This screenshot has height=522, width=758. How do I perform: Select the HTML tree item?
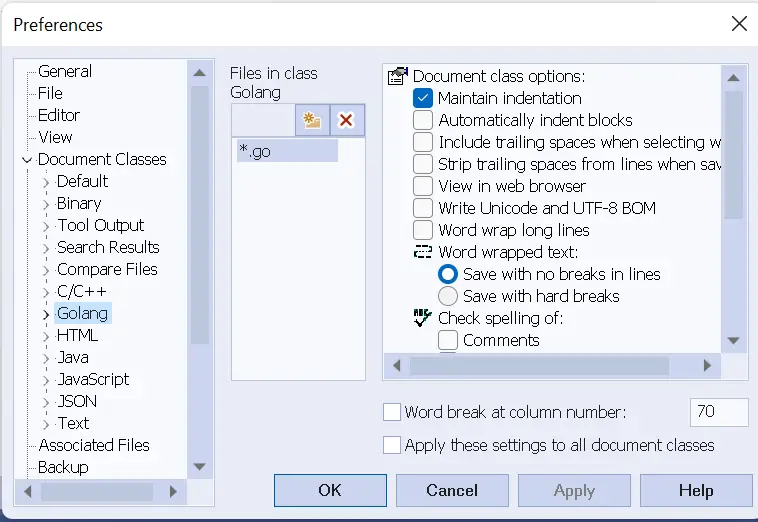tap(77, 335)
